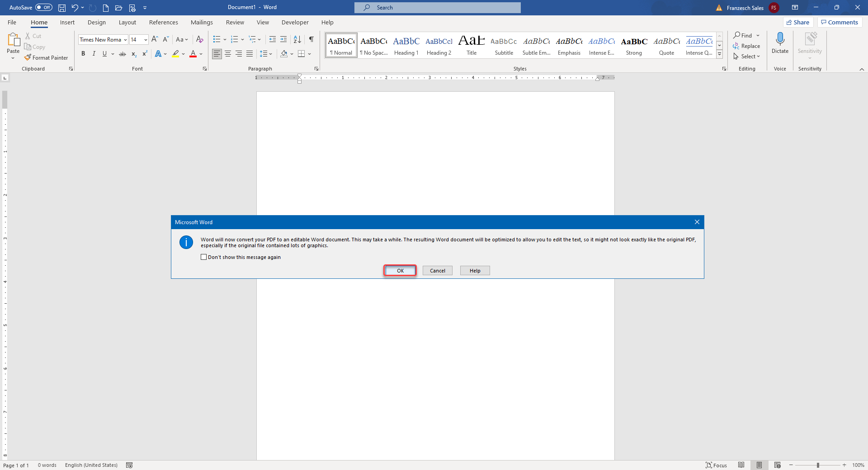
Task: Toggle Subscript formatting
Action: [134, 54]
